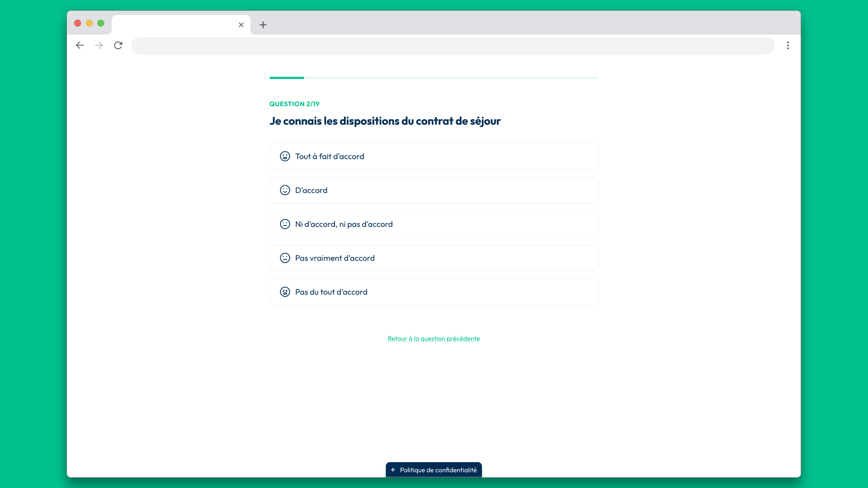Viewport: 868px width, 488px height.
Task: Click the browser forward arrow
Action: pyautogui.click(x=99, y=45)
